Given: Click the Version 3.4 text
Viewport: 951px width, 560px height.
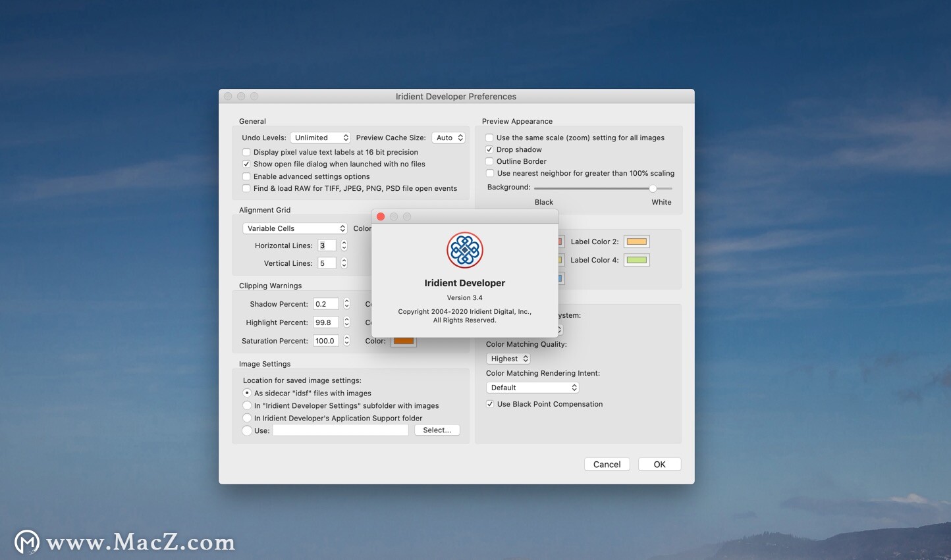Looking at the screenshot, I should point(465,297).
